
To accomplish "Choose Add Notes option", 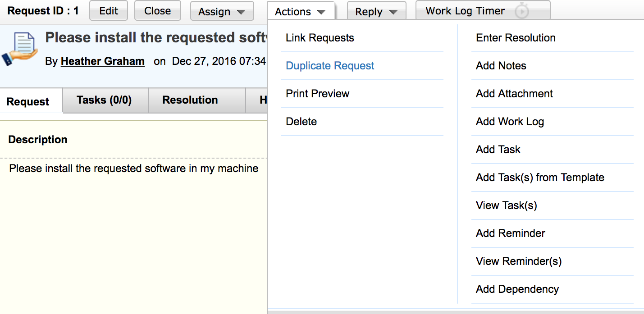I will point(501,66).
